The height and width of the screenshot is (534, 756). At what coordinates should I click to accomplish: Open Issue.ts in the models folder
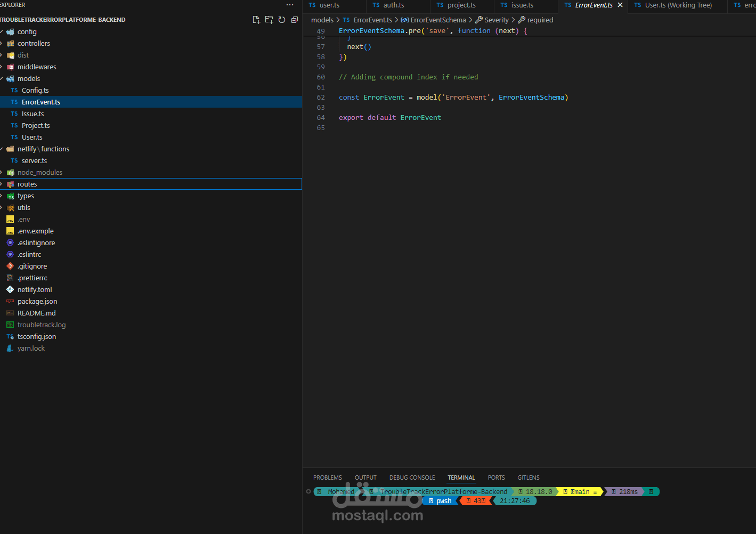(151, 114)
